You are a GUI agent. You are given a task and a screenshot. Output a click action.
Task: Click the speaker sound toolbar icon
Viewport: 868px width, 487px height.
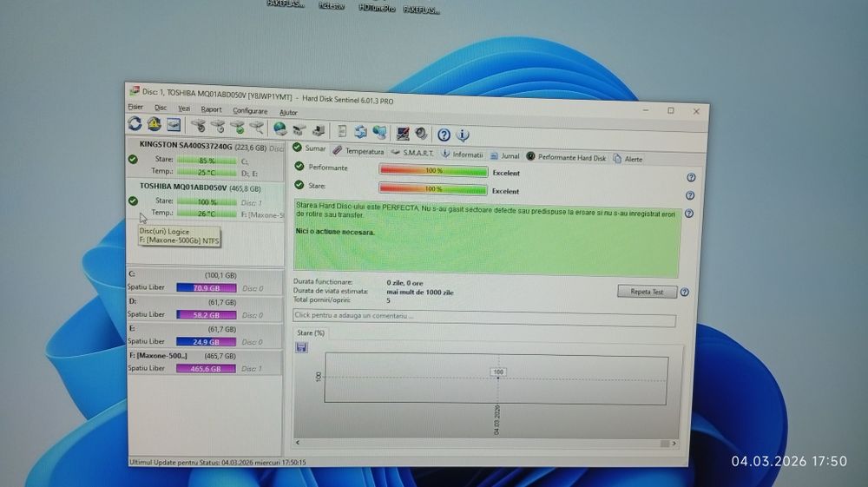(421, 134)
